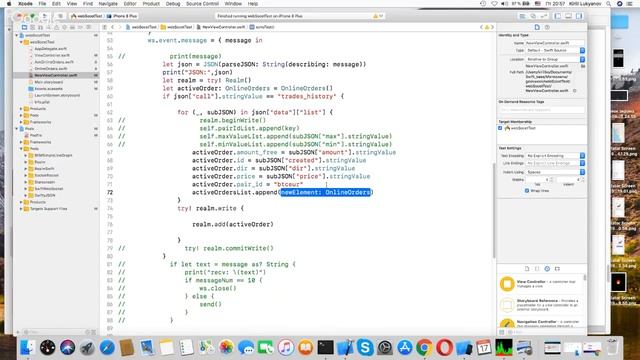This screenshot has width=640, height=360.
Task: Open Trash from the Dock
Action: (611, 347)
